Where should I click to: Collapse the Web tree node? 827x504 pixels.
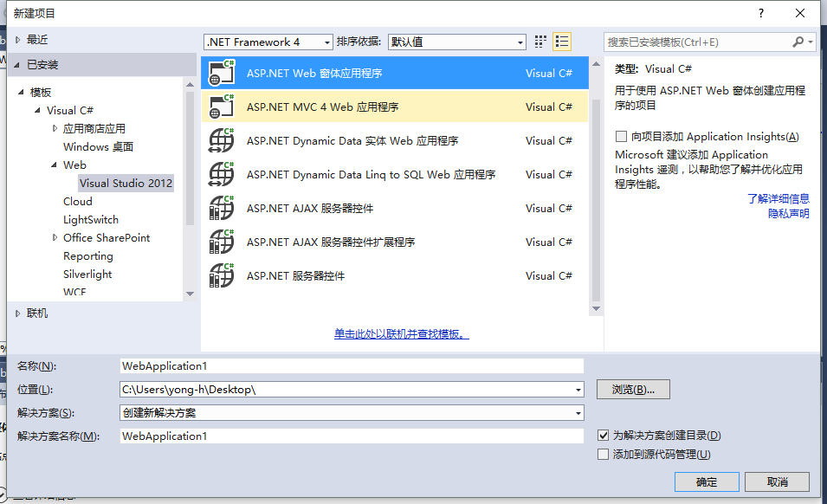coord(55,165)
